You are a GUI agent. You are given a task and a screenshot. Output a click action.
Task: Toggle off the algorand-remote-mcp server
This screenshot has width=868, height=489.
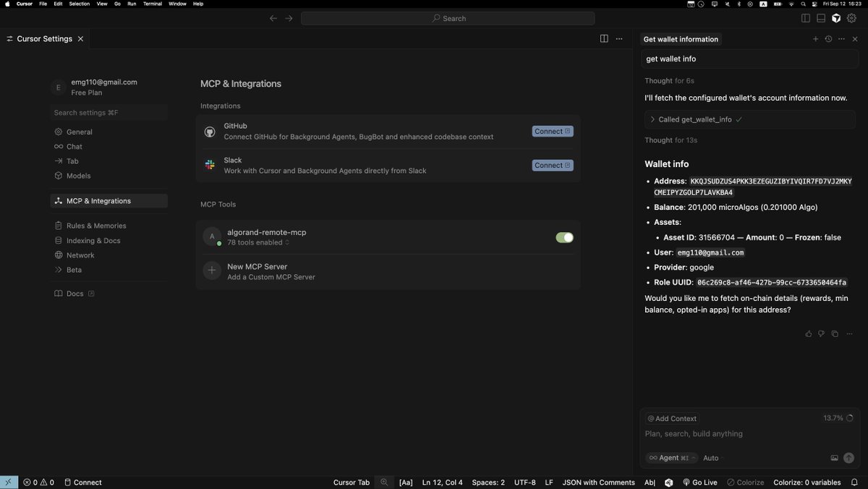tap(564, 237)
